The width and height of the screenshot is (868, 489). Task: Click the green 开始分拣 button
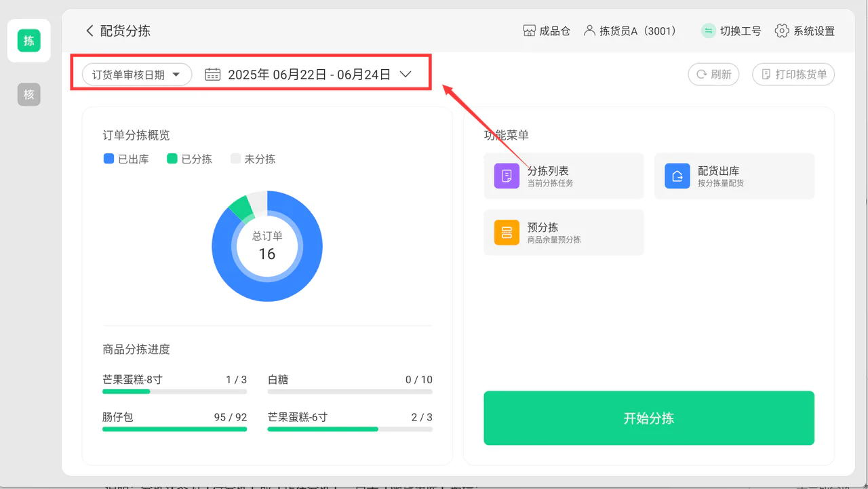tap(649, 418)
